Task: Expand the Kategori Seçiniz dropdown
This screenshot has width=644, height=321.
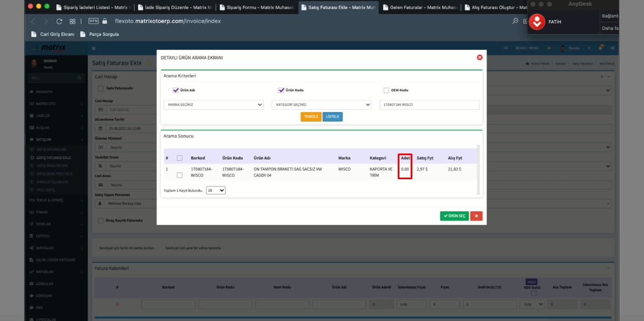Action: (x=321, y=105)
